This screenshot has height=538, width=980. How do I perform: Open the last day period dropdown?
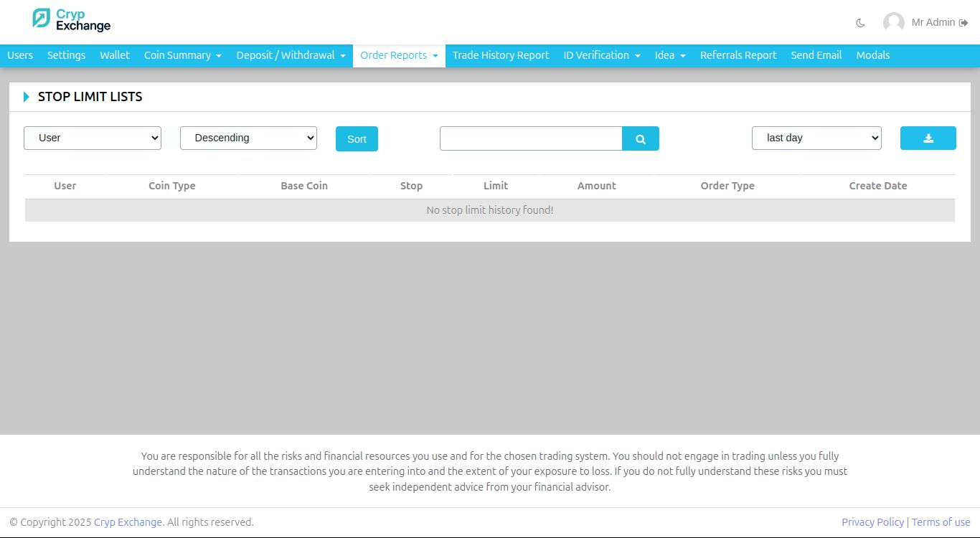(816, 138)
